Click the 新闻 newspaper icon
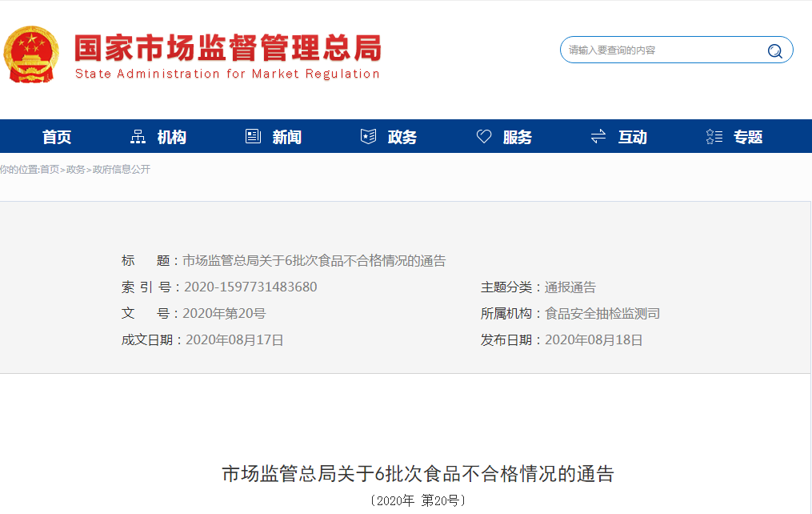812x514 pixels. [253, 137]
